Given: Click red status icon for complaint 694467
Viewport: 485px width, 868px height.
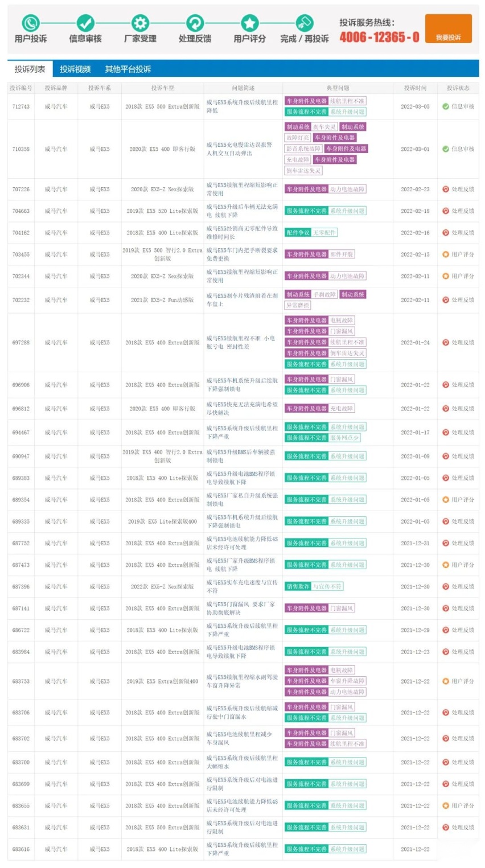Looking at the screenshot, I should pos(446,433).
